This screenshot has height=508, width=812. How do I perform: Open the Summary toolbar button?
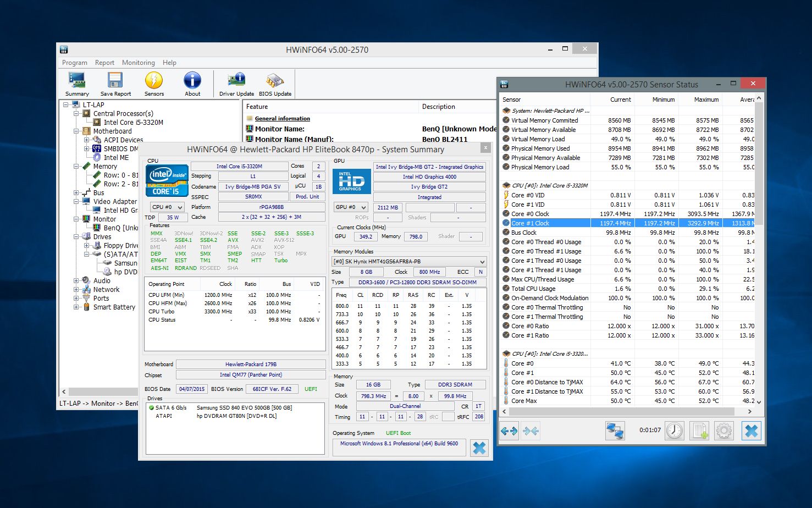[77, 84]
